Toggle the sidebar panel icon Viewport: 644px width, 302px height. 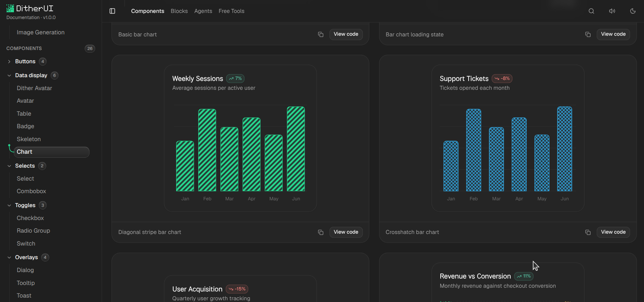tap(113, 11)
